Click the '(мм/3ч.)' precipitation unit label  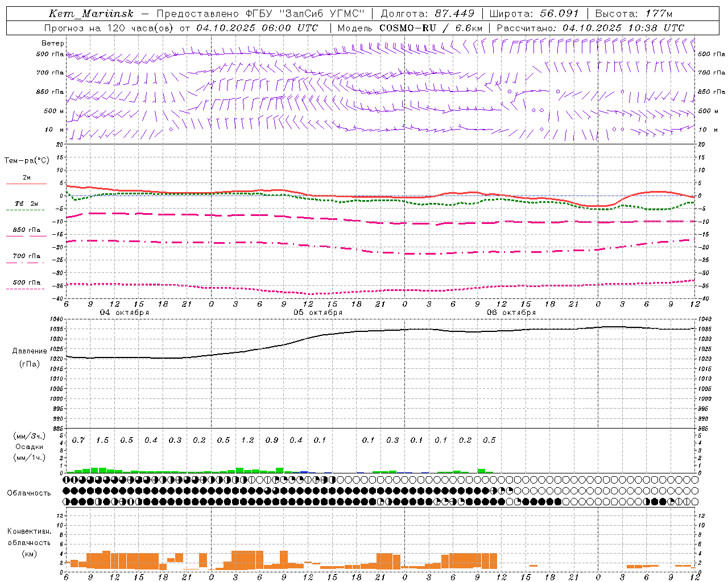(x=30, y=436)
